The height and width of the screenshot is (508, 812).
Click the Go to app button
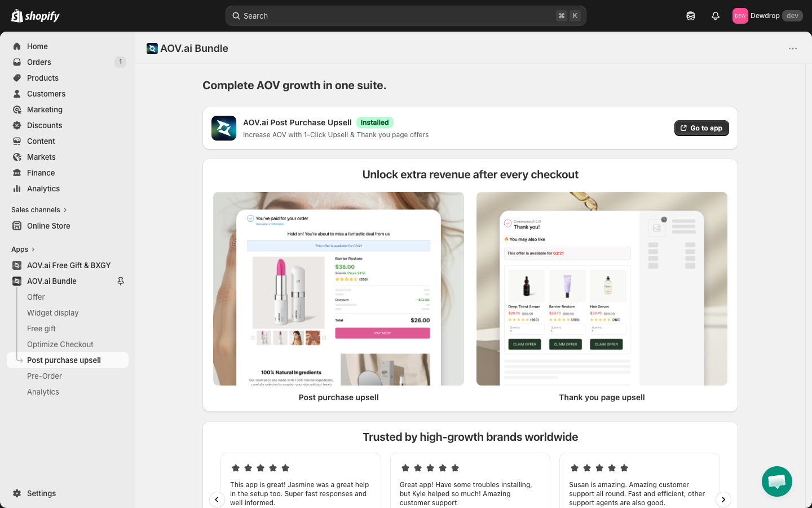[x=701, y=128]
